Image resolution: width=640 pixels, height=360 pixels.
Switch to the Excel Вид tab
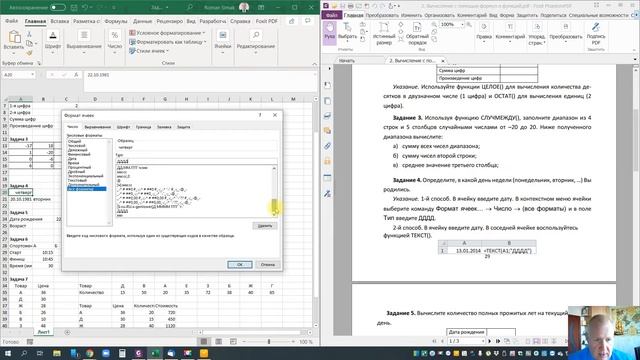pos(191,21)
